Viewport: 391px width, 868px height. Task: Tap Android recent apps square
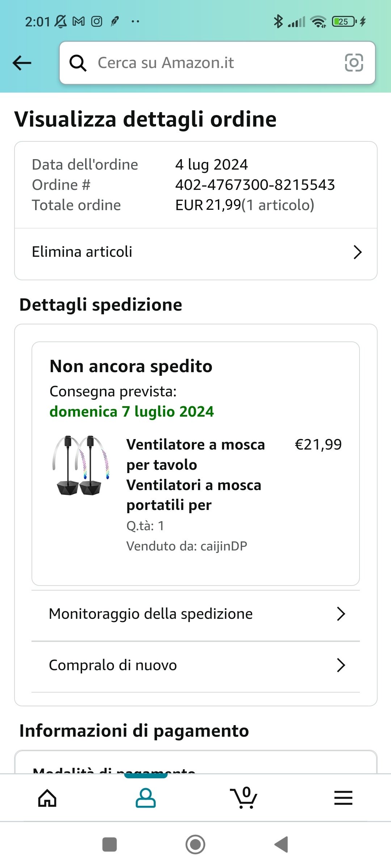click(x=110, y=844)
